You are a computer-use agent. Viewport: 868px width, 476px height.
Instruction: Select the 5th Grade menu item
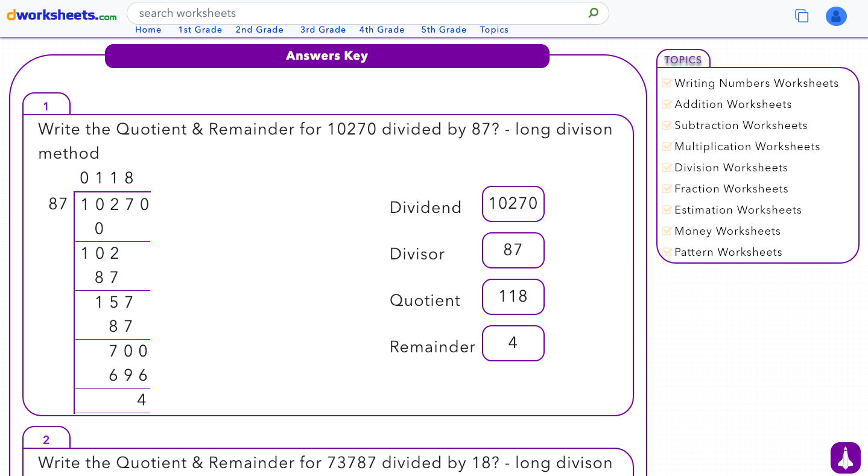click(x=443, y=29)
